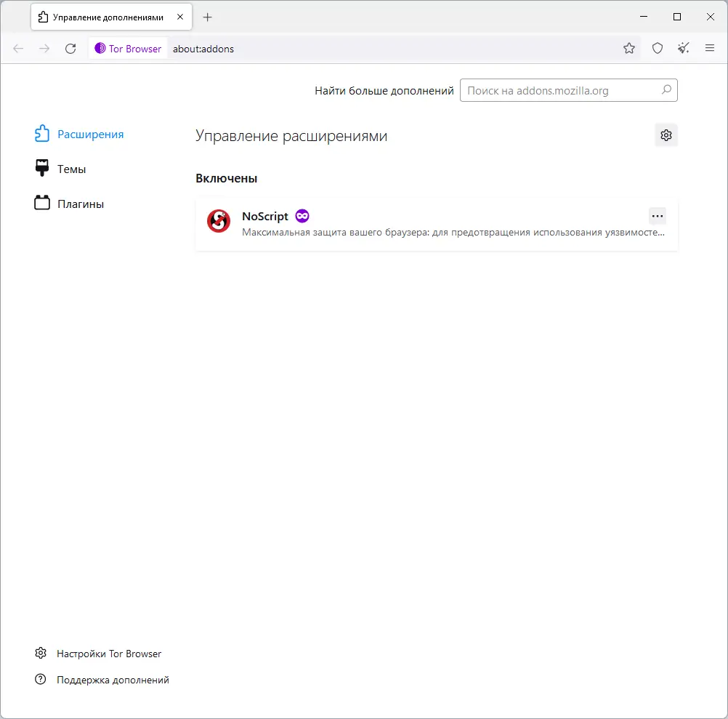Click the search magnifier icon
This screenshot has height=719, width=728.
(x=666, y=89)
